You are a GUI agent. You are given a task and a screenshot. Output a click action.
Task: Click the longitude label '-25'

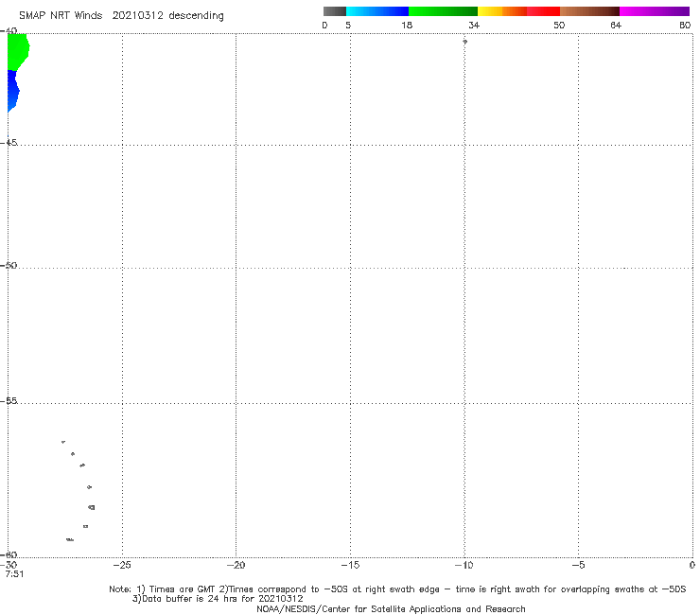(122, 566)
